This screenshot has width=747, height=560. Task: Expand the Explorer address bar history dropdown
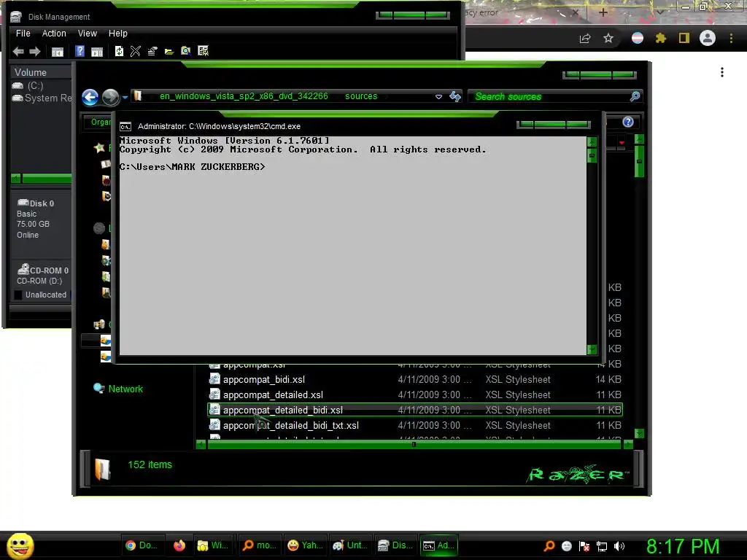pyautogui.click(x=438, y=97)
